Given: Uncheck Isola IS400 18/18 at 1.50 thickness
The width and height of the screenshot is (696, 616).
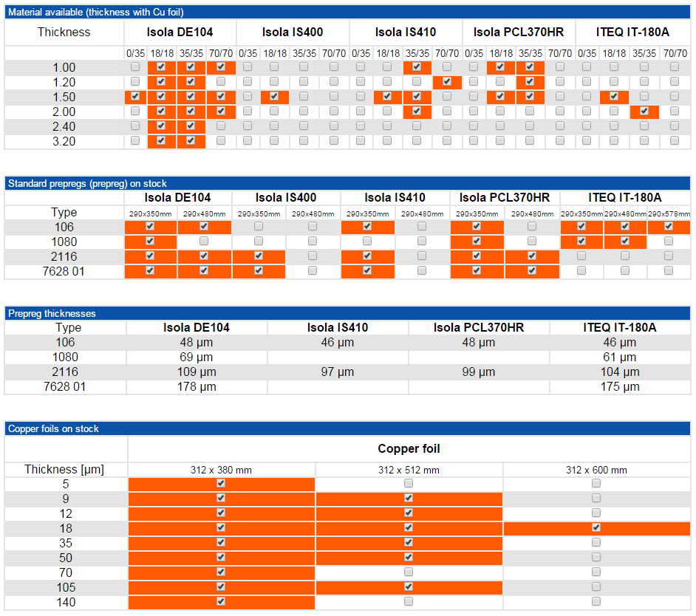Looking at the screenshot, I should pyautogui.click(x=274, y=97).
